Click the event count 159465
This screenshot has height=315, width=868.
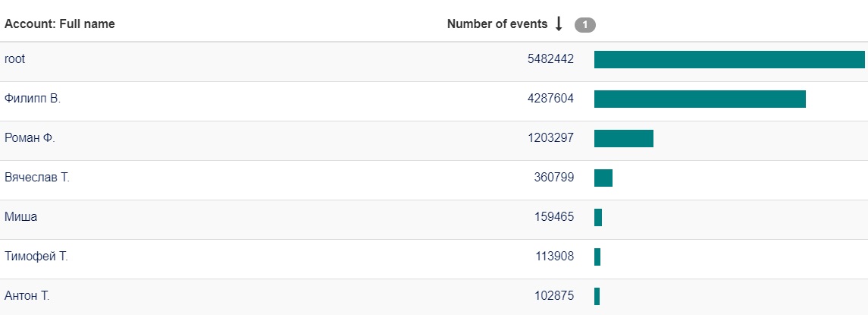(x=554, y=217)
